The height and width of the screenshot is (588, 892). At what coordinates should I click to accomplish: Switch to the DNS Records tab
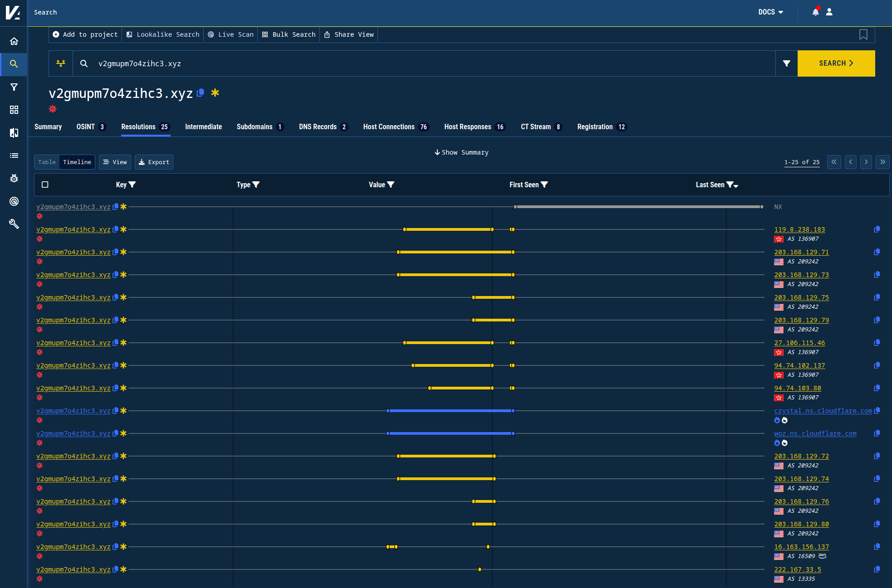pyautogui.click(x=318, y=127)
